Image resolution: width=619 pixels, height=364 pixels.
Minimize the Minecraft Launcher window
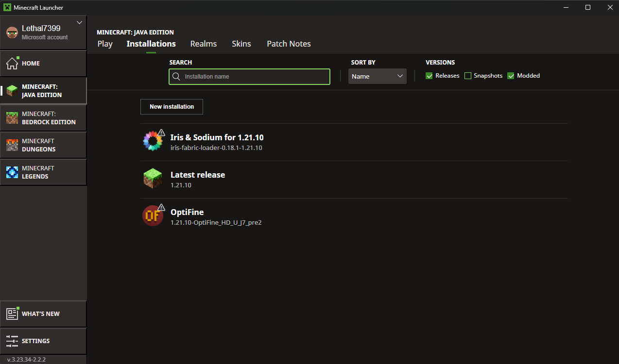[x=566, y=7]
